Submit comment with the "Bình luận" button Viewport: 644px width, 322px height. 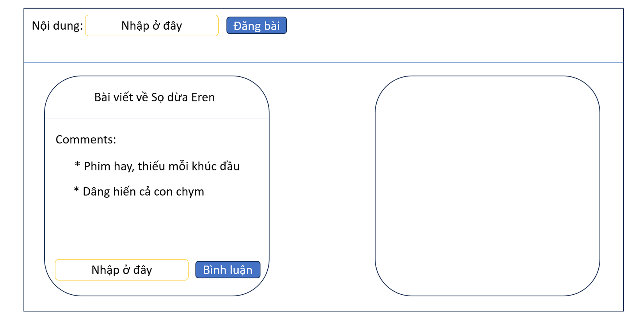pyautogui.click(x=228, y=270)
